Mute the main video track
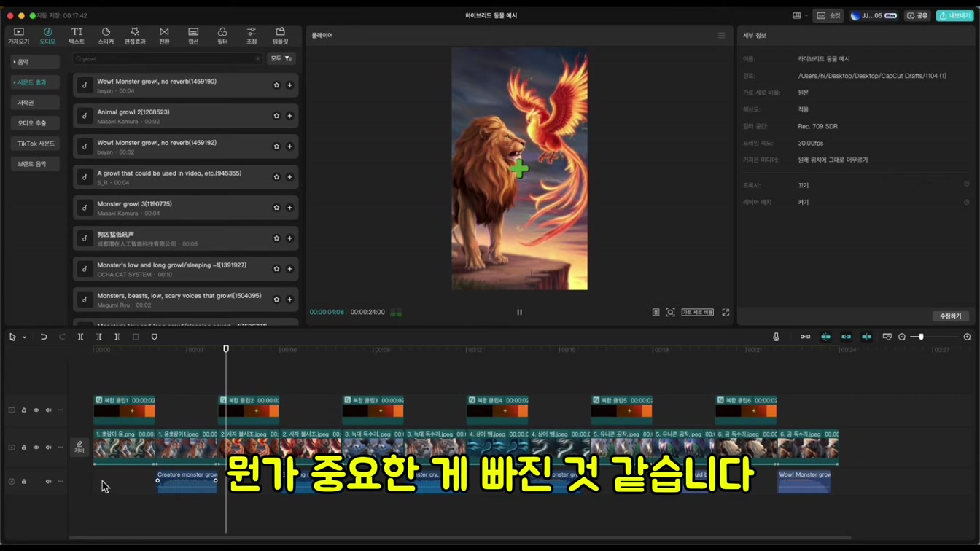980x551 pixels. [48, 448]
